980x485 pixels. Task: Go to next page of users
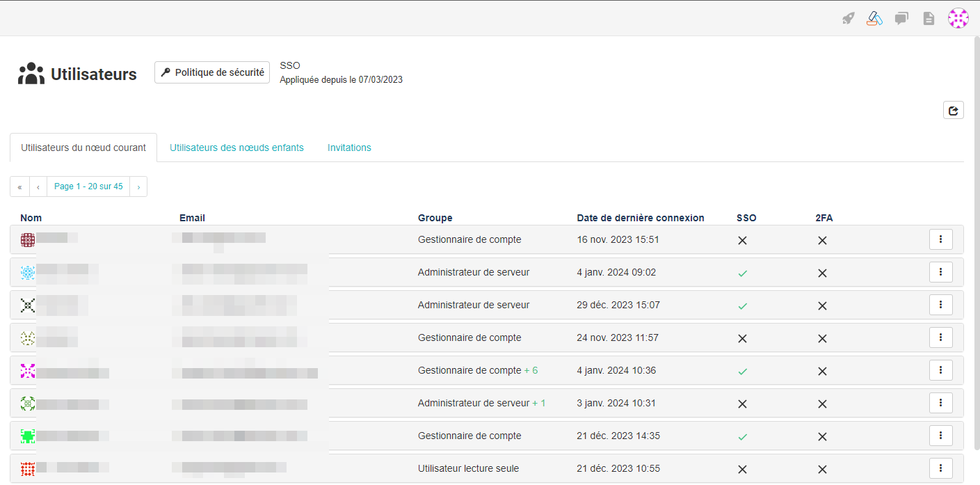tap(138, 186)
